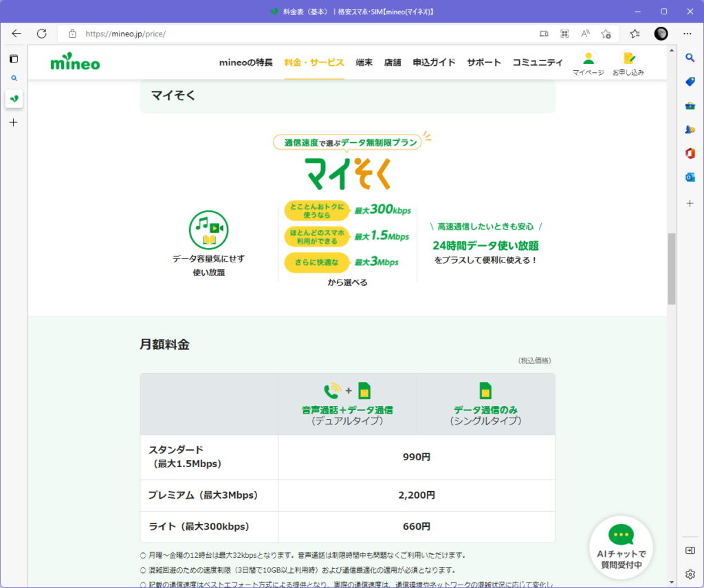This screenshot has width=704, height=588.
Task: Open a new tab with plus
Action: coord(14,122)
